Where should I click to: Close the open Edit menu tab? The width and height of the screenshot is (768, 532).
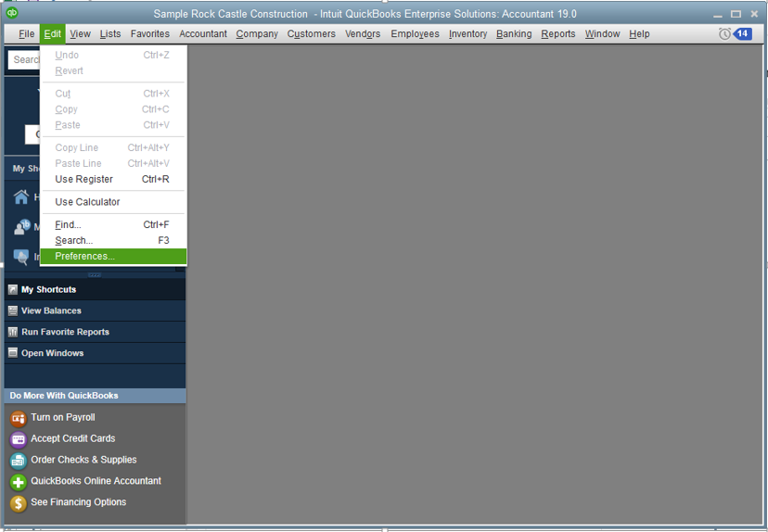point(53,33)
